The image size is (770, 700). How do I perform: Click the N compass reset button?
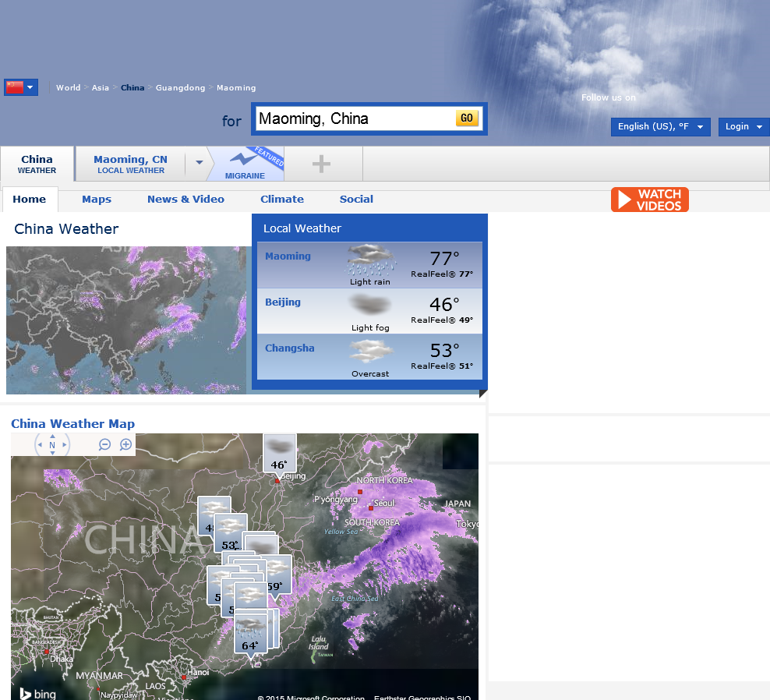coord(52,445)
